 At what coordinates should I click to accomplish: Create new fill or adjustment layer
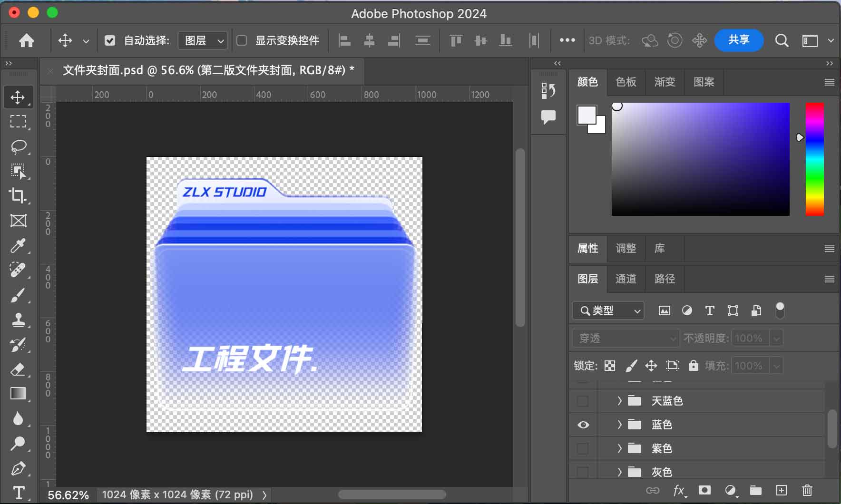(731, 491)
